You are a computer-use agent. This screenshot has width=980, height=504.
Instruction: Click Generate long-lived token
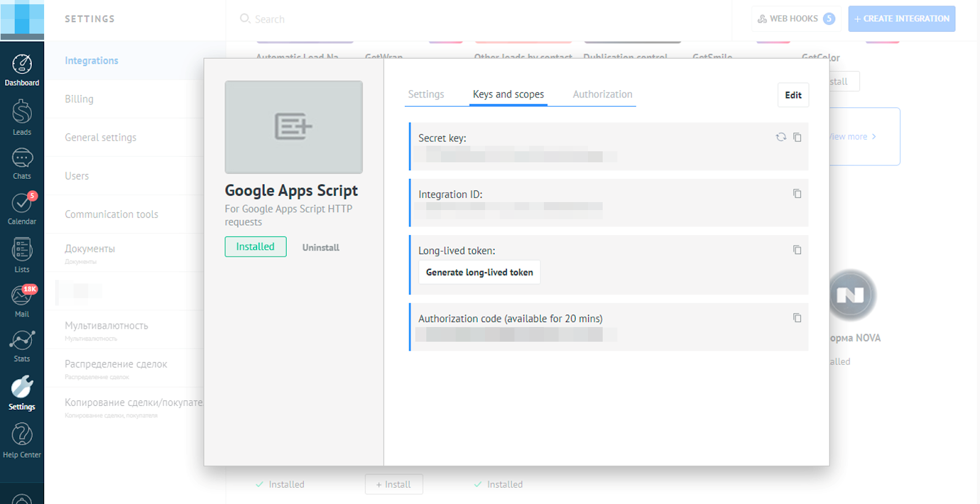[x=480, y=273]
